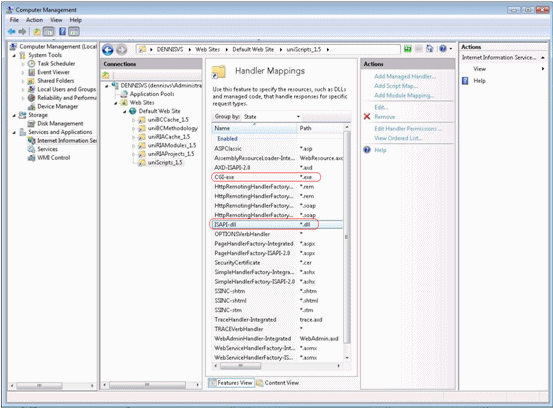
Task: Click the Home icon beside address bar
Action: click(x=429, y=49)
